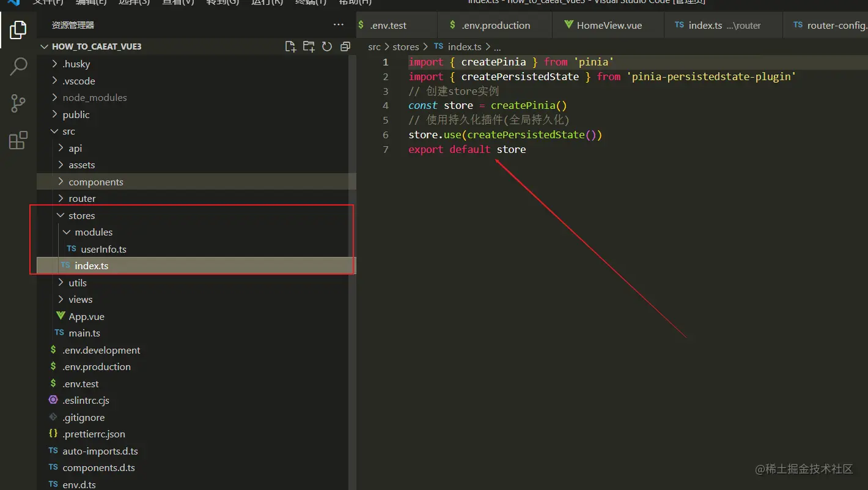Open auto-imports.d.ts file
This screenshot has width=868, height=490.
pyautogui.click(x=196, y=451)
